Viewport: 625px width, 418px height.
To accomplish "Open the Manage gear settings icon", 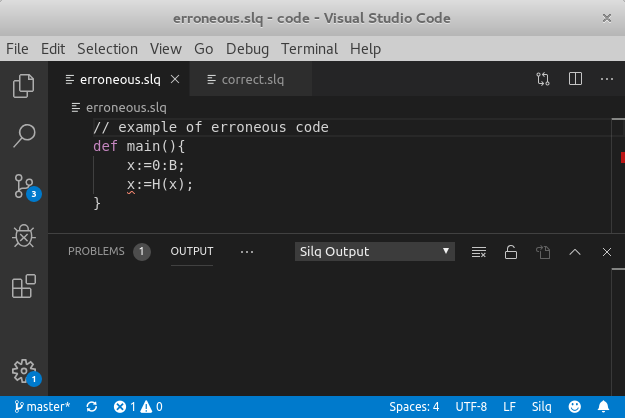I will click(x=23, y=370).
